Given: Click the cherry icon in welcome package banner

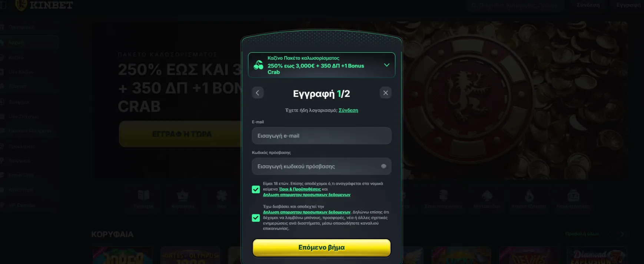Looking at the screenshot, I should 258,65.
